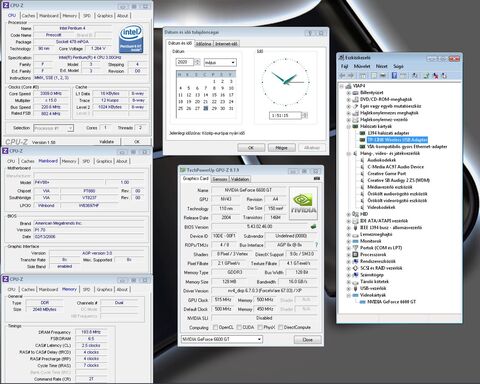Select NVIDIA GeForce 6600 GT in device tree

tap(391, 302)
